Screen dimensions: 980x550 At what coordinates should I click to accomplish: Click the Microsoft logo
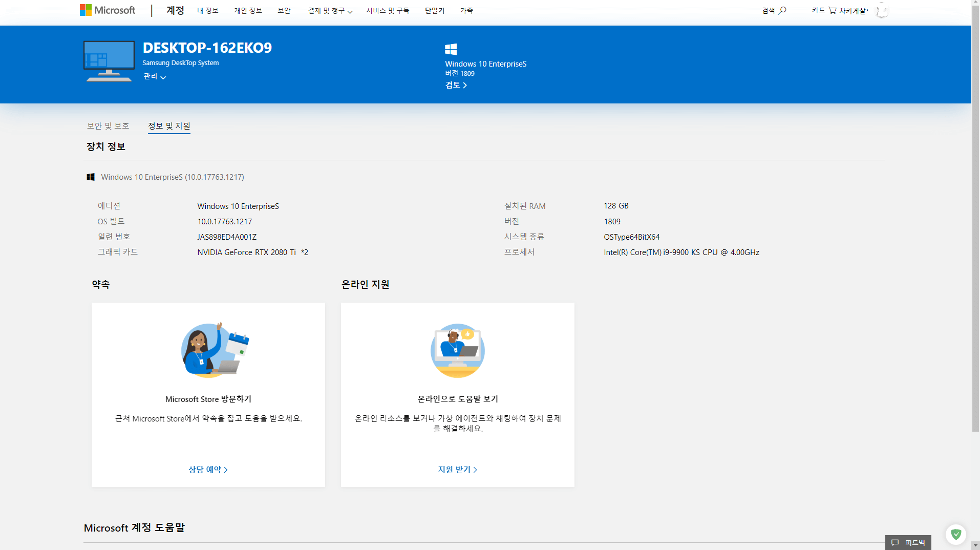(x=108, y=10)
